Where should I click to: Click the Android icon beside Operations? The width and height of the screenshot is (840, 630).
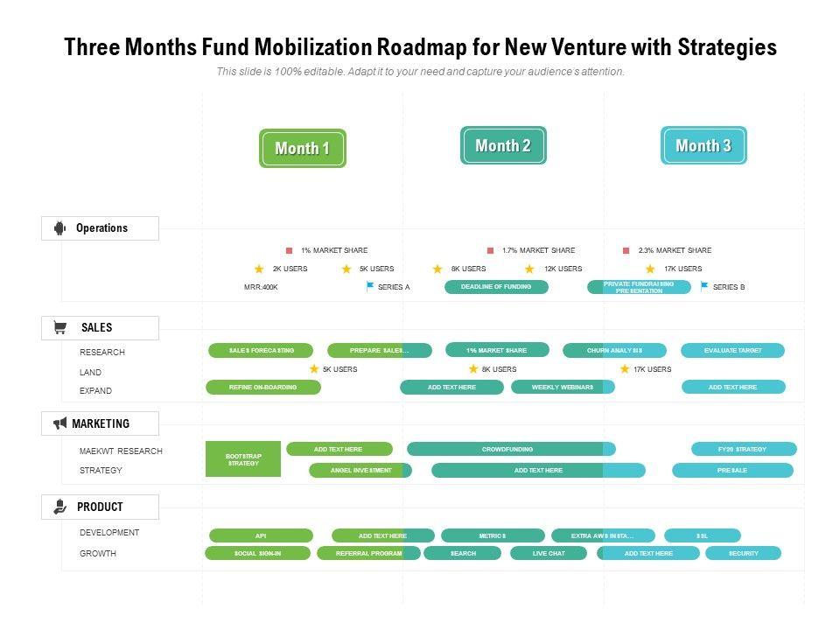click(x=59, y=228)
